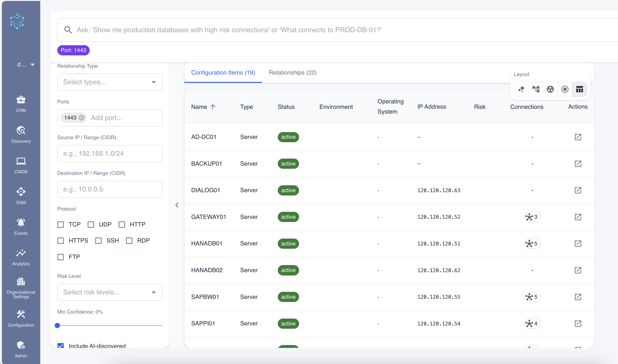Screen dimensions: 618x364
Task: Uncheck Include AI-discovered checkbox
Action: coord(61,346)
